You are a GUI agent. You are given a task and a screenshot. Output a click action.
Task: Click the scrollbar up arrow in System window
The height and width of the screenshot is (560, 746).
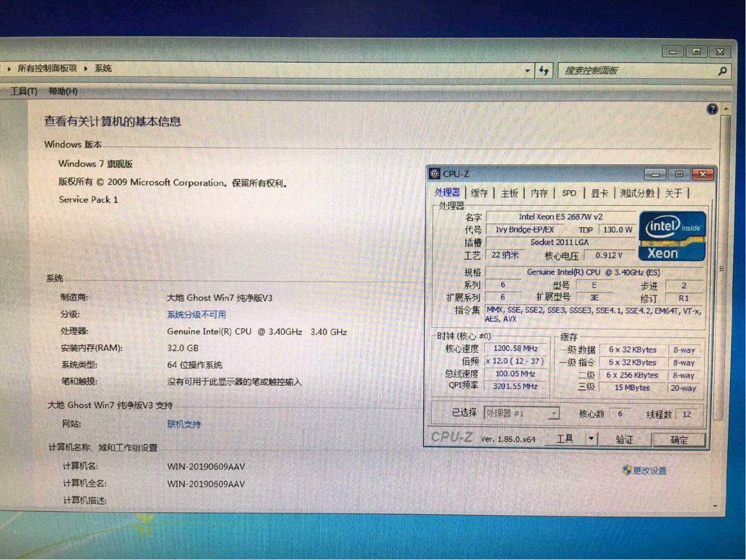point(726,108)
